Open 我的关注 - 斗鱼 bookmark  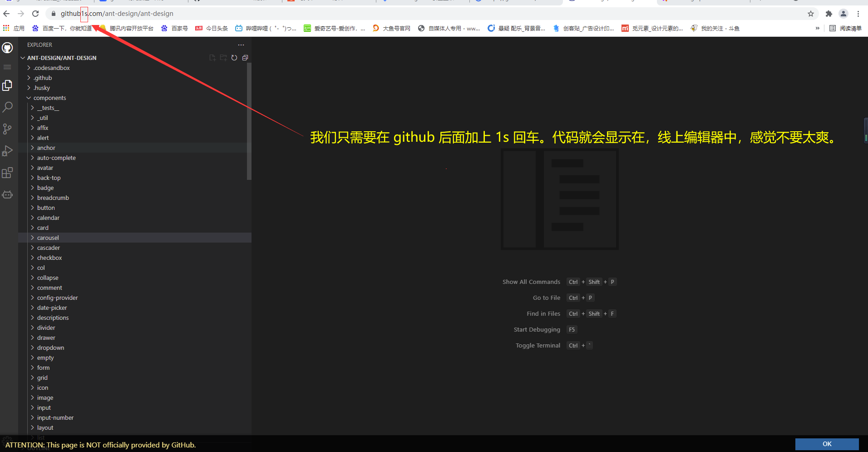click(x=715, y=28)
